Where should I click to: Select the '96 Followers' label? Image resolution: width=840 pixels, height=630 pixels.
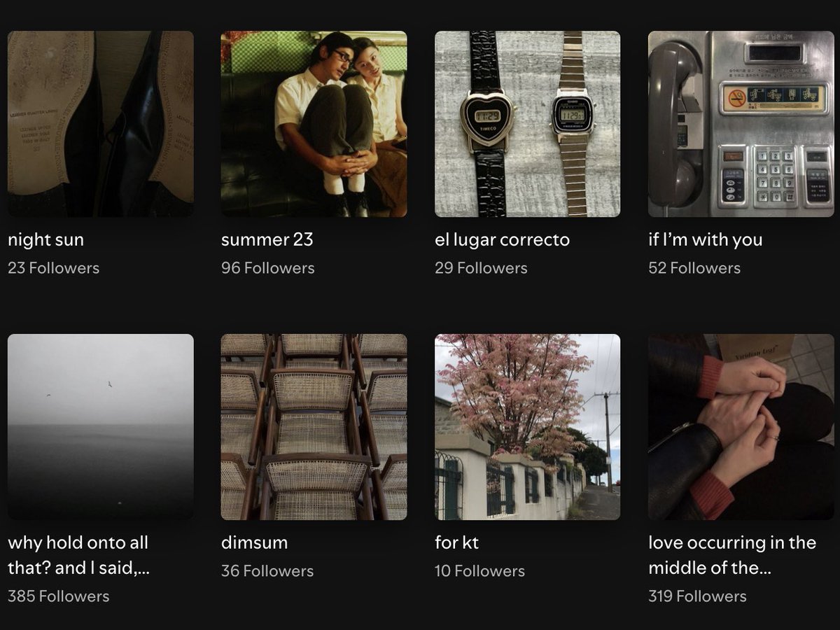[x=267, y=268]
